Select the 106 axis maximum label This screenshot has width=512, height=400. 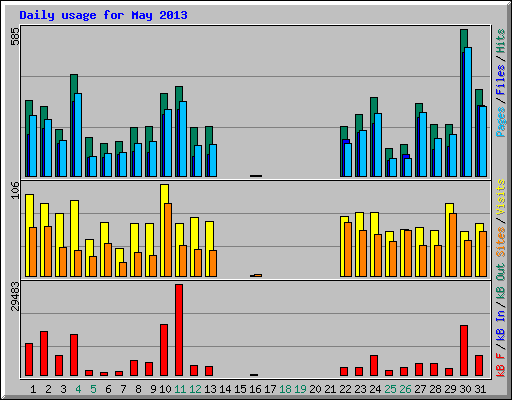pyautogui.click(x=15, y=190)
